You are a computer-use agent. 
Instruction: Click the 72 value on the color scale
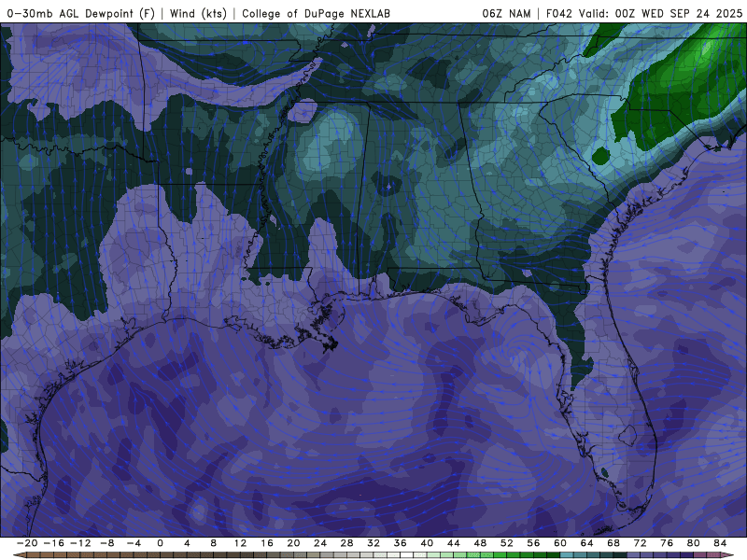[641, 543]
